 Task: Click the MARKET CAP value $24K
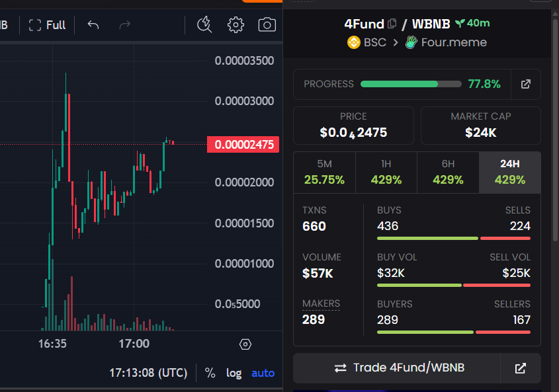click(x=480, y=133)
